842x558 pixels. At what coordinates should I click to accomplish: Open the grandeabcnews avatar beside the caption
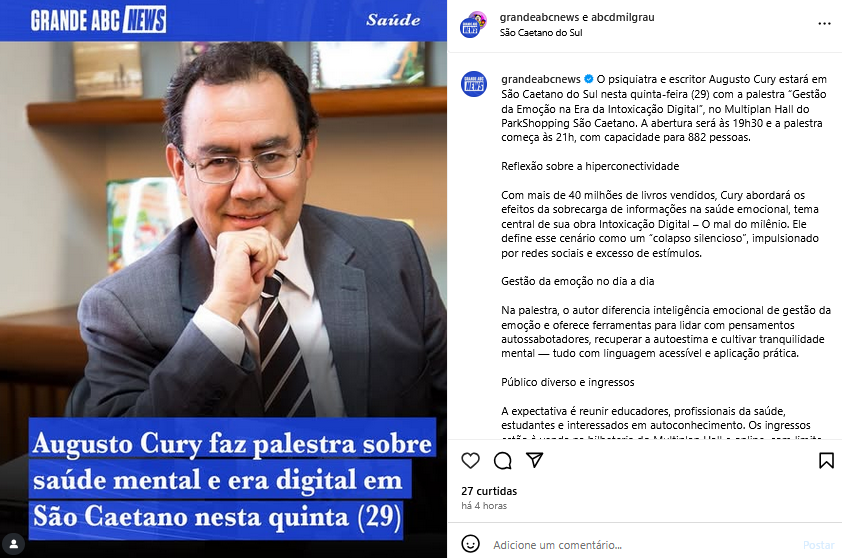[x=474, y=84]
